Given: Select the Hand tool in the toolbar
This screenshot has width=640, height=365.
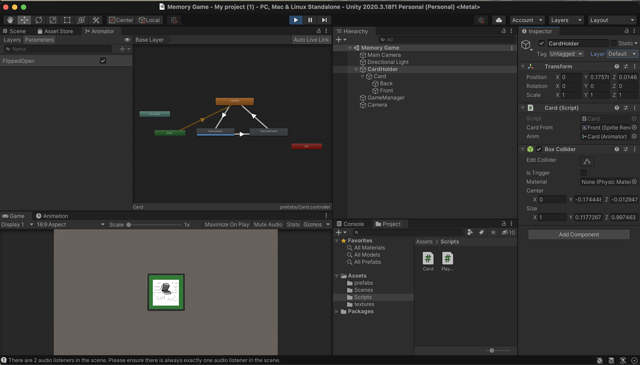Looking at the screenshot, I should tap(10, 20).
